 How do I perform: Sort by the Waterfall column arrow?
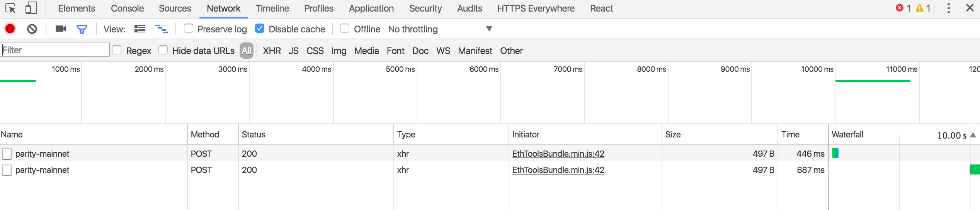973,135
